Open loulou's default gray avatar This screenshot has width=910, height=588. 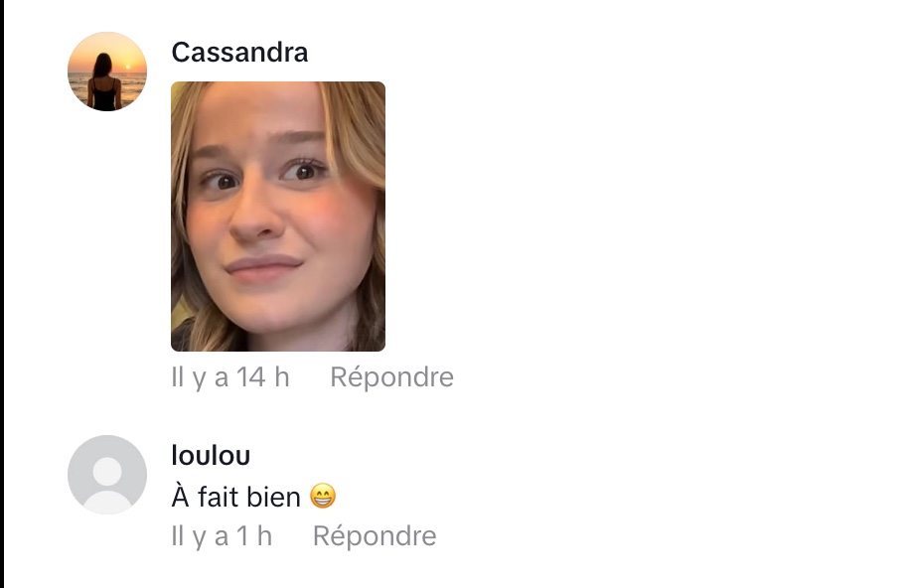coord(107,475)
